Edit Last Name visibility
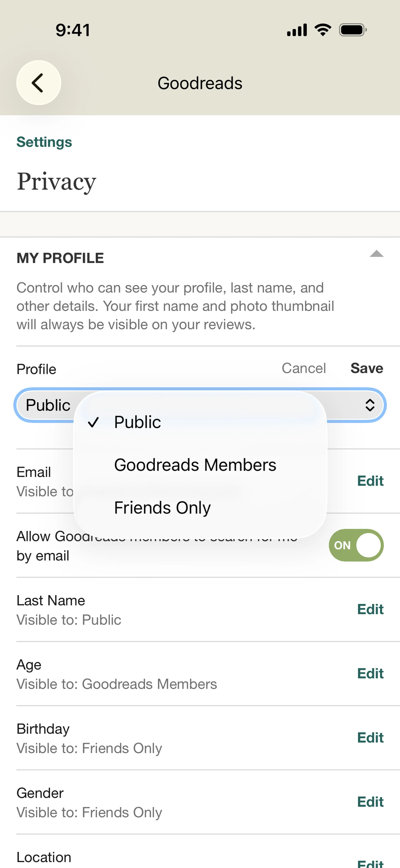The width and height of the screenshot is (400, 868). 370,609
